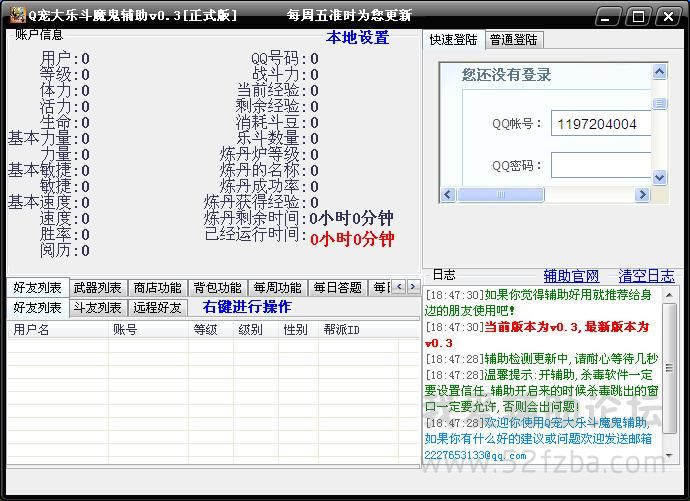
Task: Click the QQ密码 password field
Action: pos(601,165)
